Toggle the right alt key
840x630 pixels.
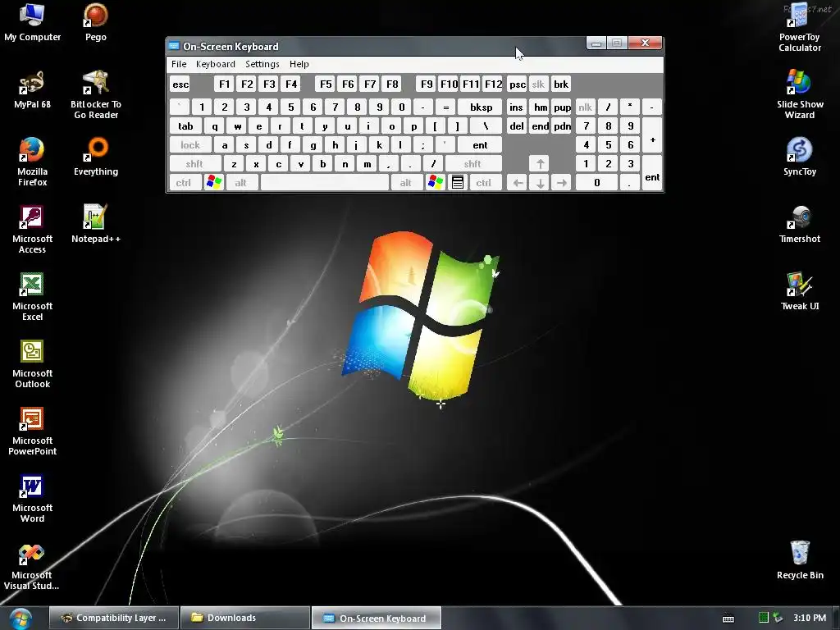(x=405, y=182)
